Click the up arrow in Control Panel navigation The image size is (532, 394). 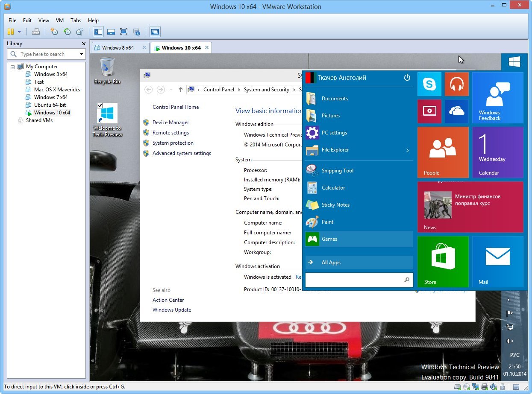coord(181,90)
